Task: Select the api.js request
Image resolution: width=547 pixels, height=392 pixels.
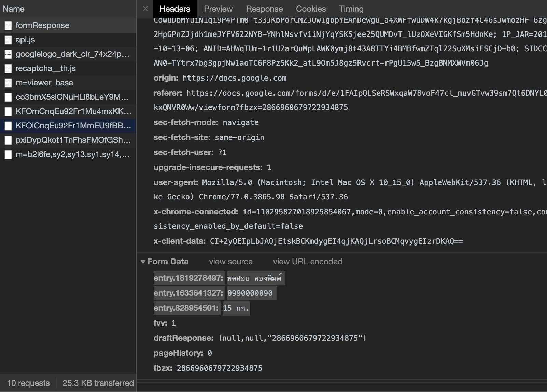Action: [68, 40]
